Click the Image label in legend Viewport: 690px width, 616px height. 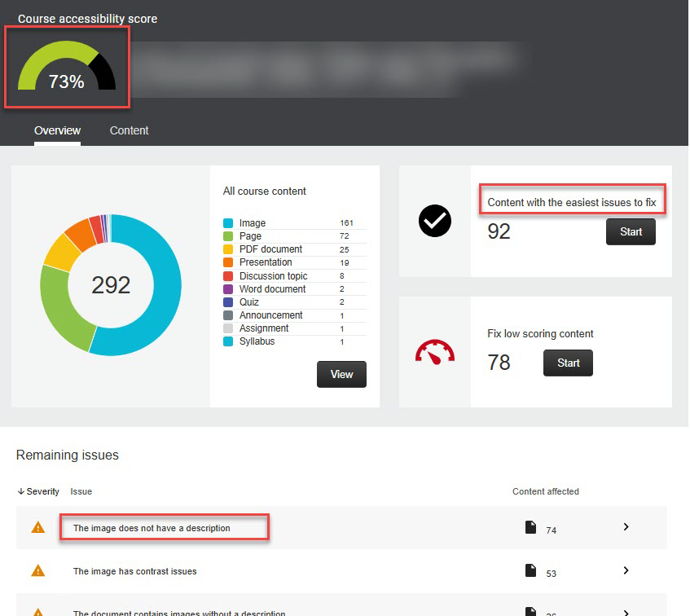point(253,223)
